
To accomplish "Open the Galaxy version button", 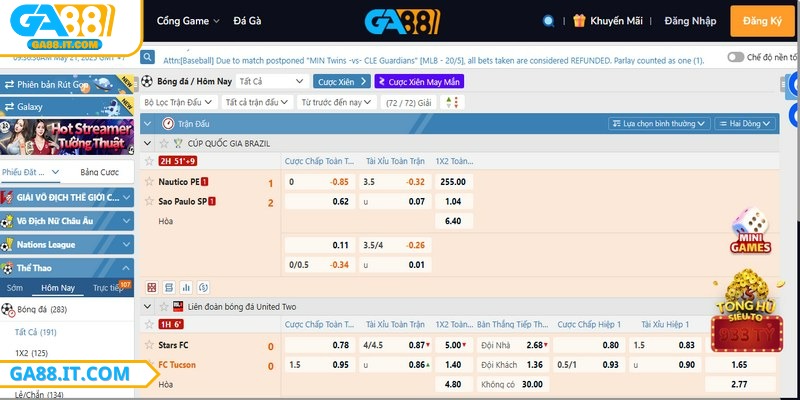I will tap(67, 107).
